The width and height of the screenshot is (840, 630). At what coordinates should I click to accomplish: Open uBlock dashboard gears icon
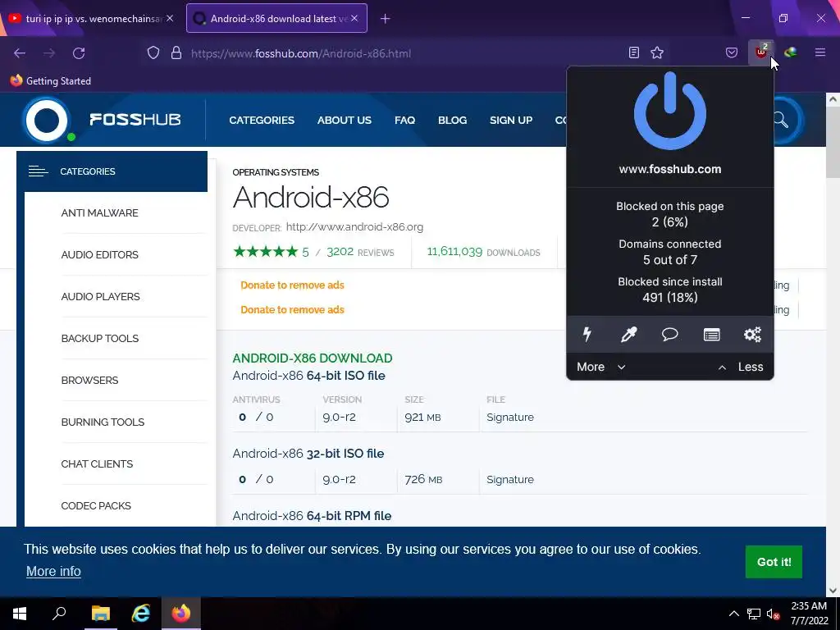(x=753, y=335)
